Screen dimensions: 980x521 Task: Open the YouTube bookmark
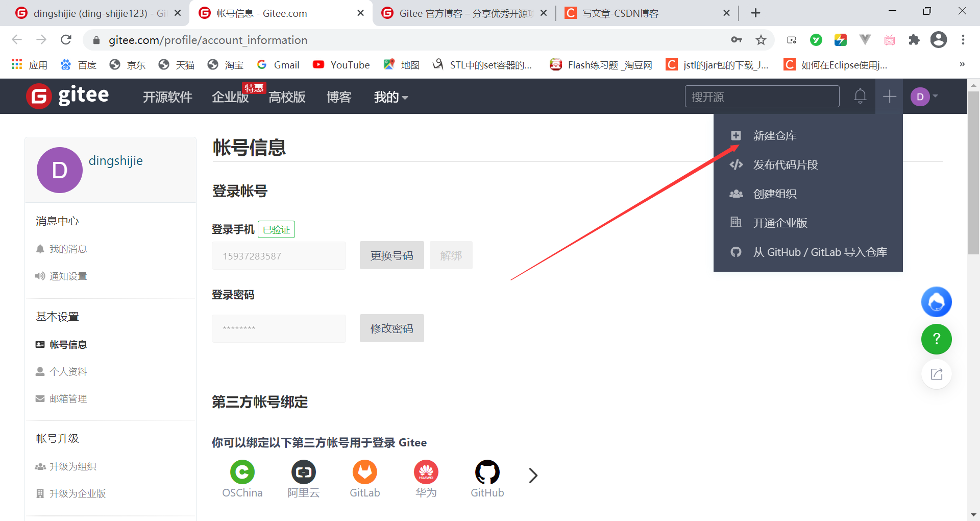point(341,65)
